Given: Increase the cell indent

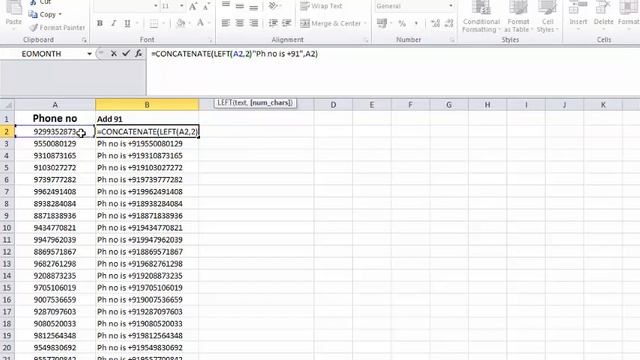Looking at the screenshot, I should pyautogui.click(x=287, y=23).
